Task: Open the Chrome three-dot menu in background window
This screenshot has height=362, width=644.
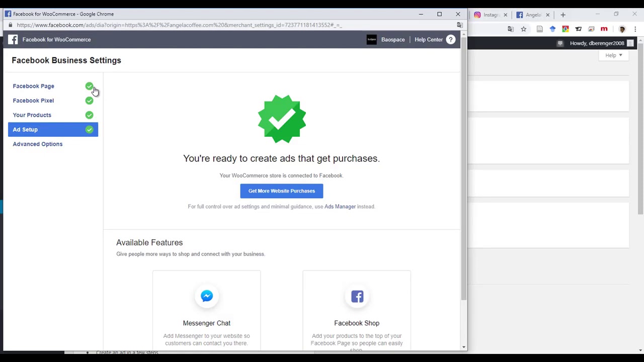Action: click(x=635, y=29)
